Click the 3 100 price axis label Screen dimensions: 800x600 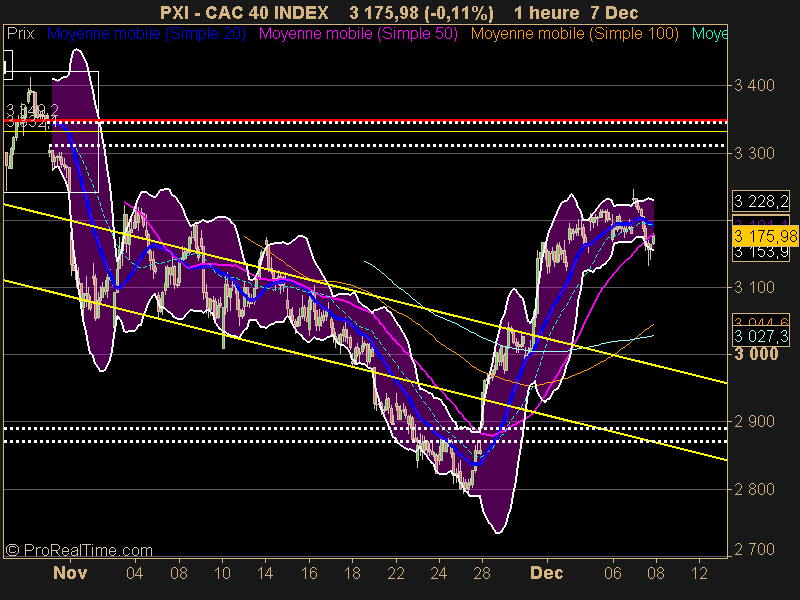tap(754, 287)
